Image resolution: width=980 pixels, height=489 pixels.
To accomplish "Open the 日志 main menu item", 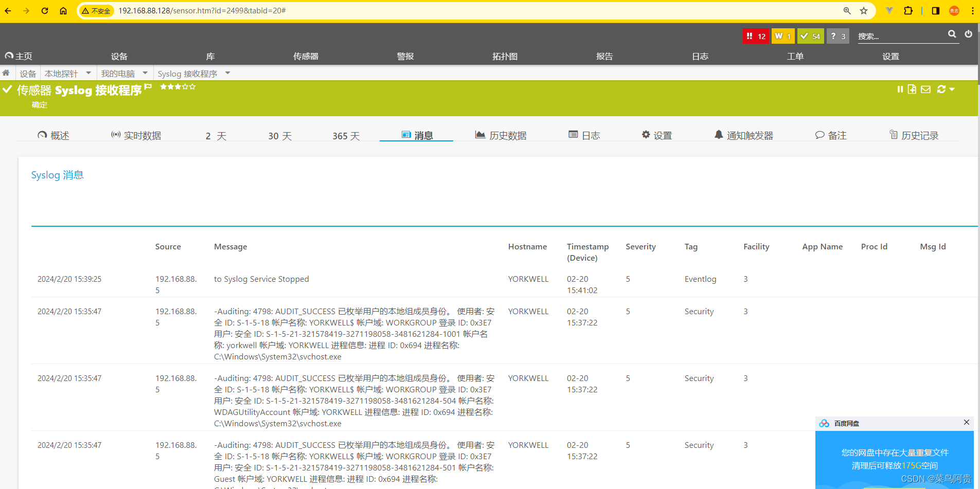I will pyautogui.click(x=700, y=57).
